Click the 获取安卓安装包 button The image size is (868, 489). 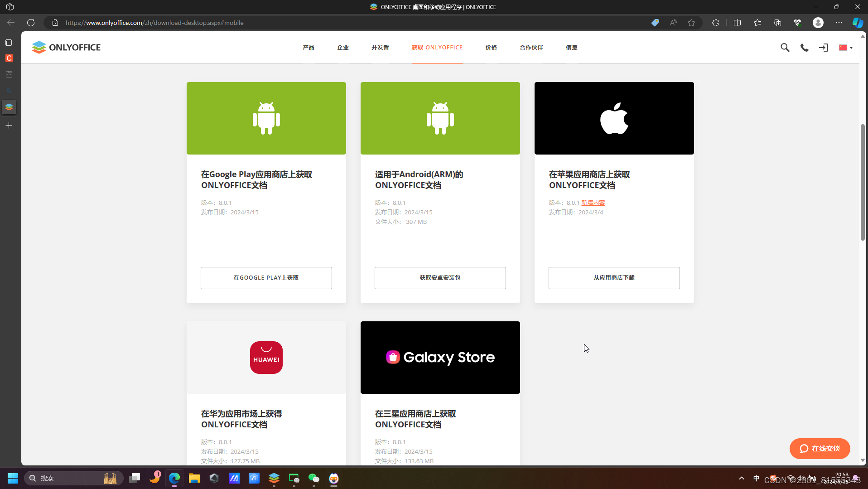point(440,278)
